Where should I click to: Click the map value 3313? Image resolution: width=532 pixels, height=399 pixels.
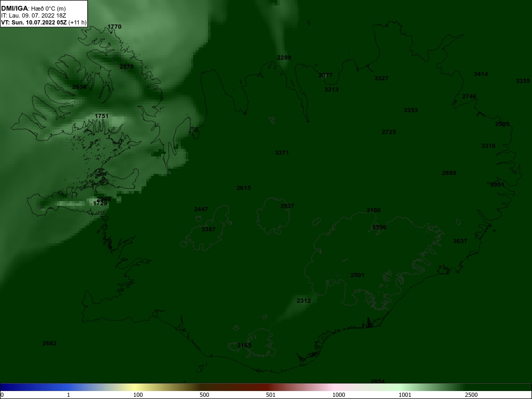(x=331, y=89)
